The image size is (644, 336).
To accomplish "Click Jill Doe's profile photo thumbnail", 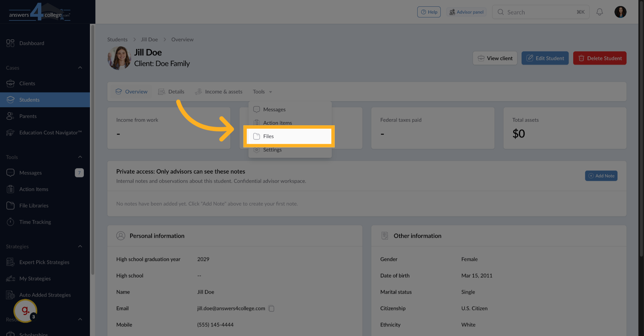I will click(x=119, y=58).
